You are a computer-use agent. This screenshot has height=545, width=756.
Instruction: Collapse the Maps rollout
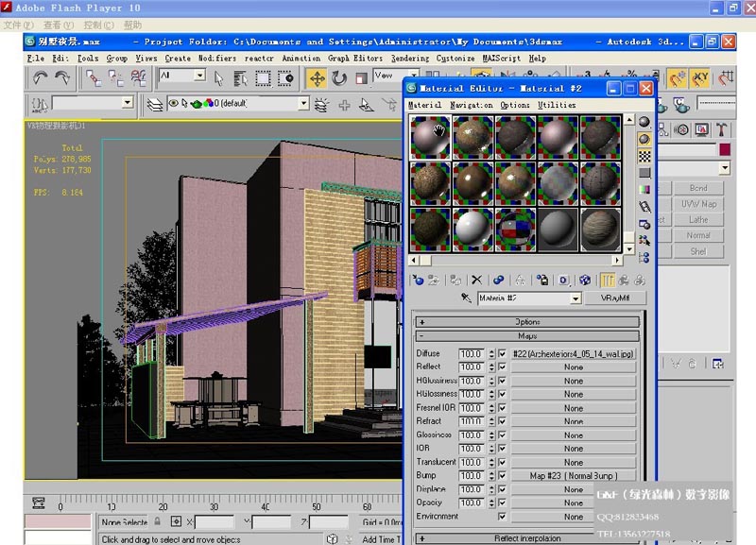(x=527, y=336)
